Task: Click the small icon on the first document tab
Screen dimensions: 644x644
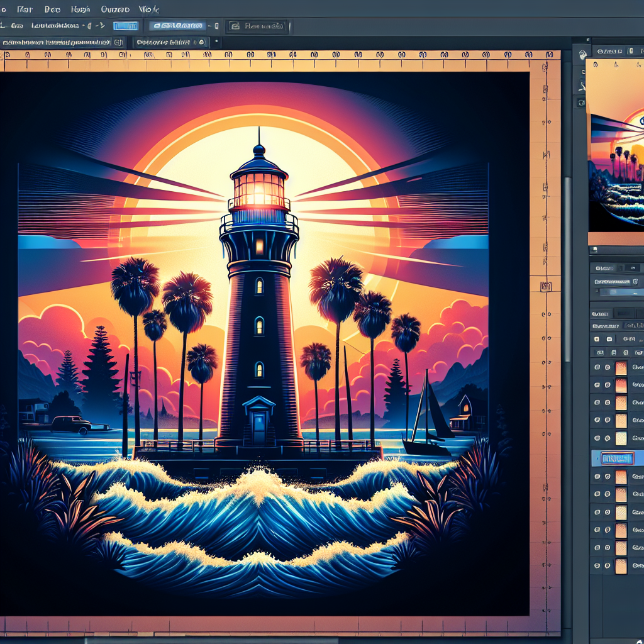Action: pos(116,42)
